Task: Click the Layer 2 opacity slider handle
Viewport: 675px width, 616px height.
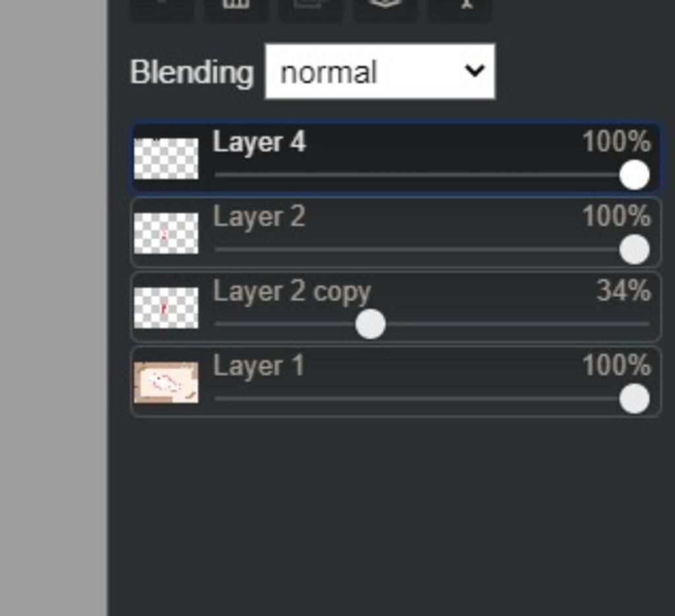Action: 635,249
